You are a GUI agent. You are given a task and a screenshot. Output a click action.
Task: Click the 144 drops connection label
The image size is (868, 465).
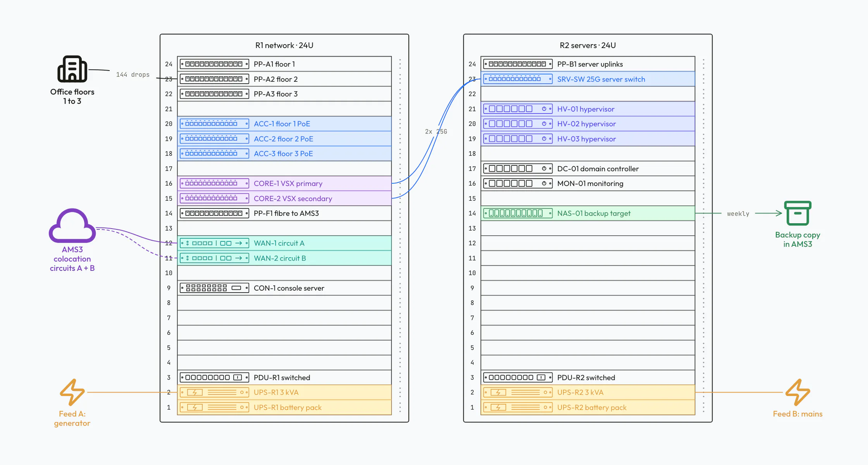click(133, 75)
